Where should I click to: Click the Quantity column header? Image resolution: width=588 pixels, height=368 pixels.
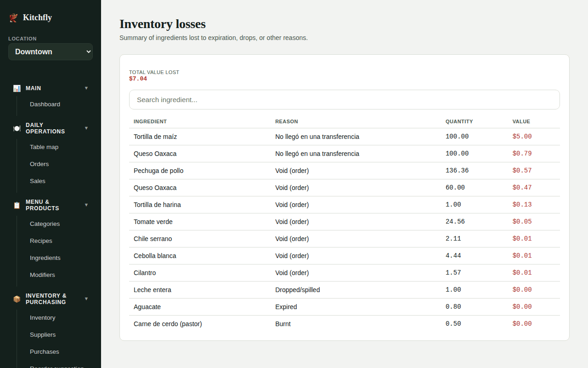459,122
